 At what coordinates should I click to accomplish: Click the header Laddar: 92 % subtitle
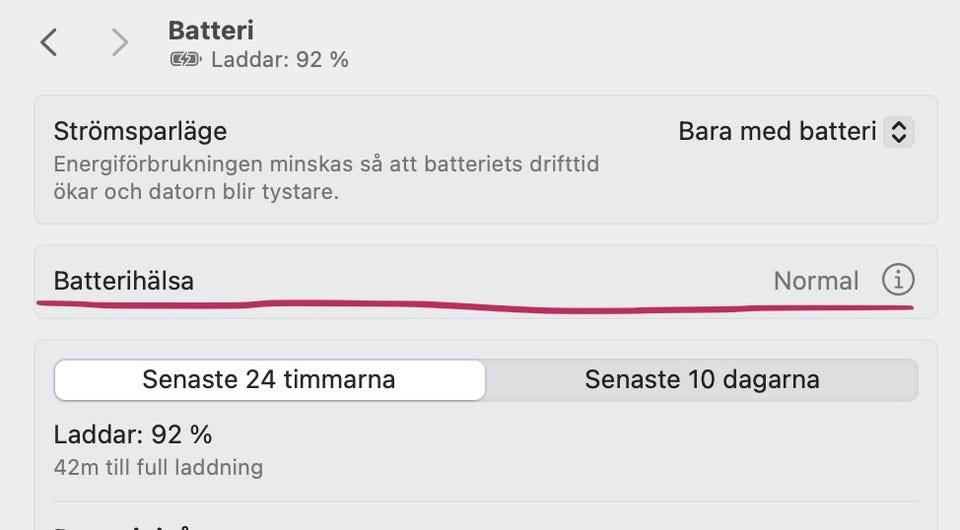coord(280,60)
